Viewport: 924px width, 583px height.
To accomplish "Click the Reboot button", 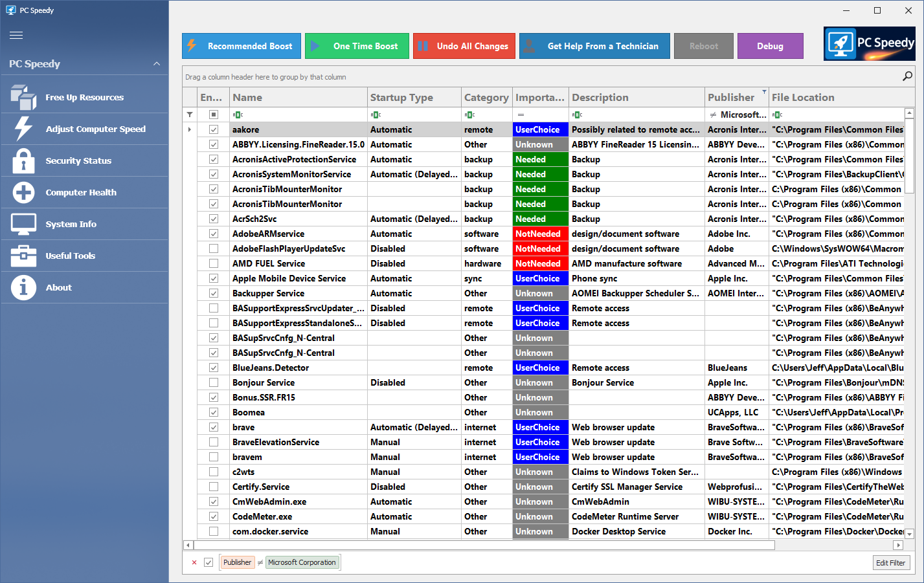I will coord(704,46).
